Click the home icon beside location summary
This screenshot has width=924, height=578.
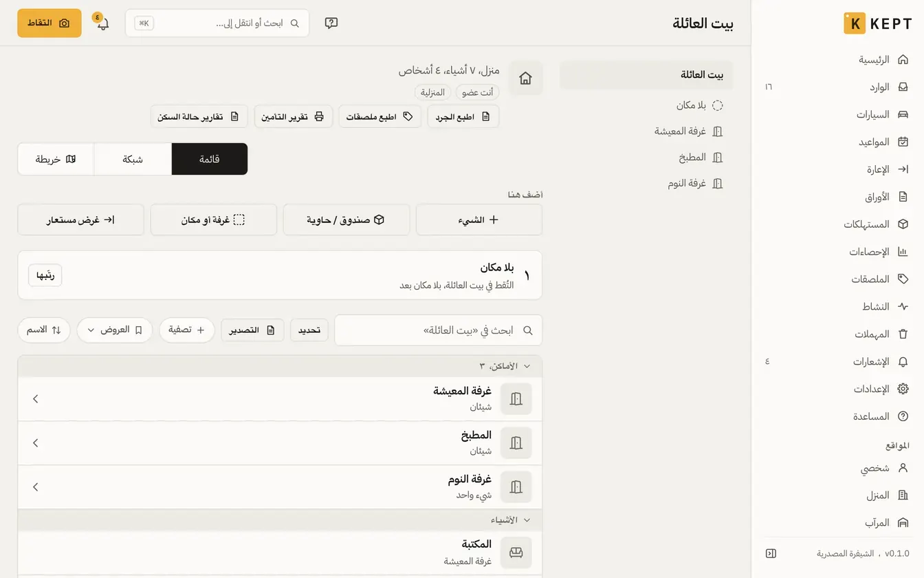tap(526, 78)
